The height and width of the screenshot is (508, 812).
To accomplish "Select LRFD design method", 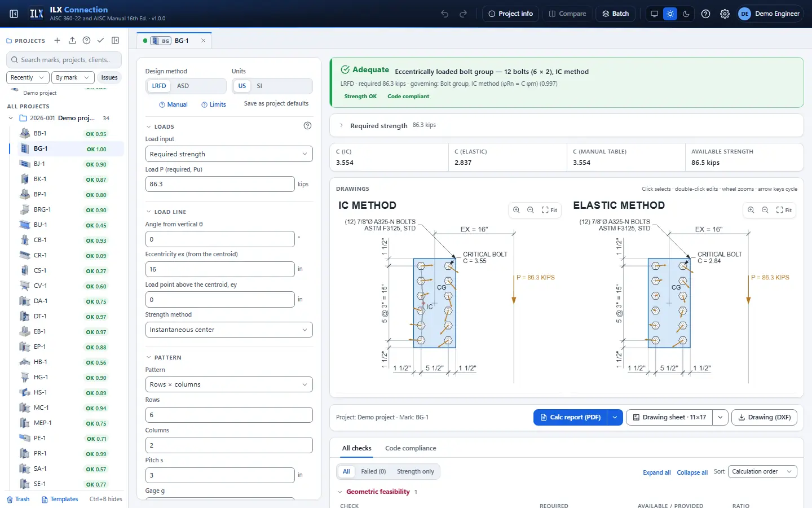I will (159, 86).
